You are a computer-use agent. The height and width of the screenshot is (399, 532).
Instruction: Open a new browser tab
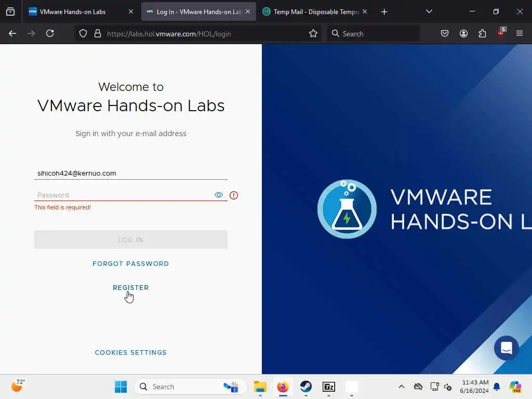tap(384, 12)
